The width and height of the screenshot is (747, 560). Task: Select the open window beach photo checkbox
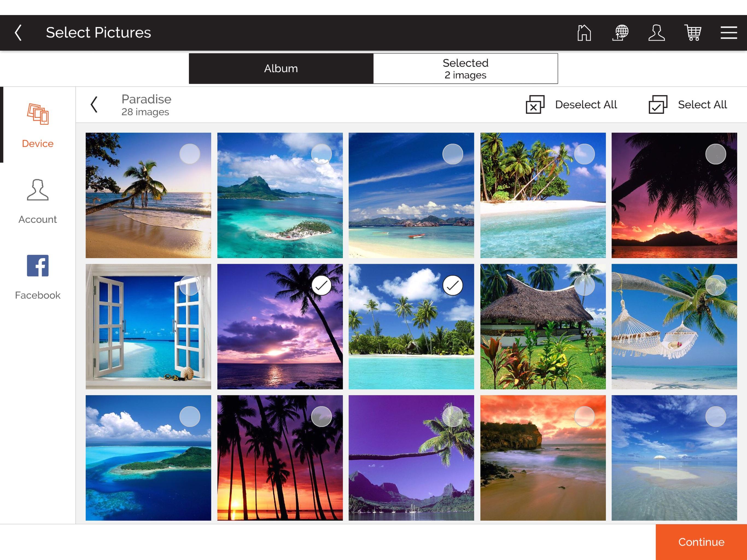[x=190, y=285]
